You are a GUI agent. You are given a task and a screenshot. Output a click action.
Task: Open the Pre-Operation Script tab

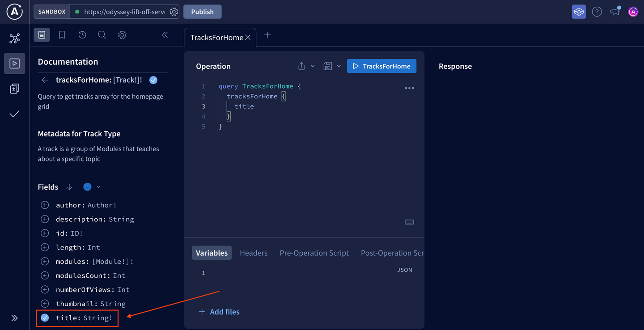tap(314, 253)
